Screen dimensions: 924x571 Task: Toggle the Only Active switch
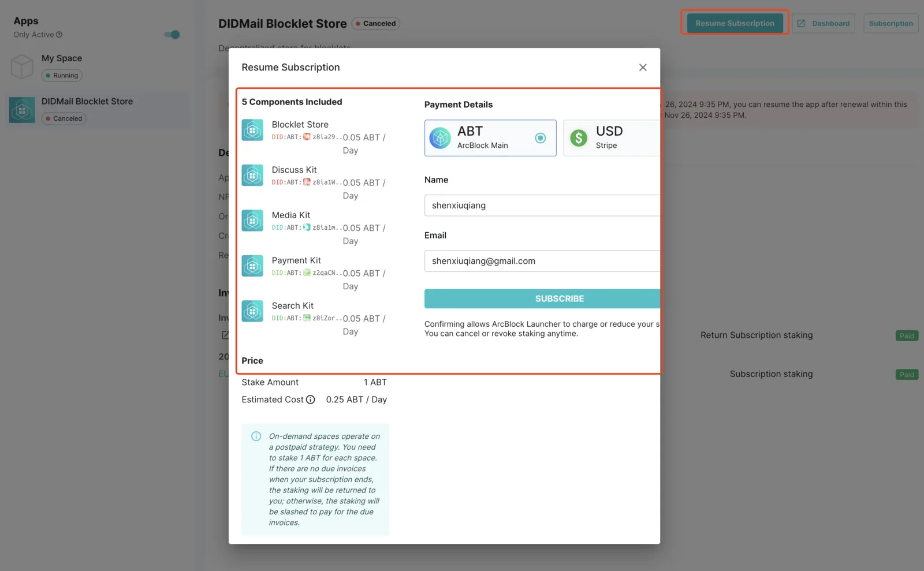(x=172, y=35)
